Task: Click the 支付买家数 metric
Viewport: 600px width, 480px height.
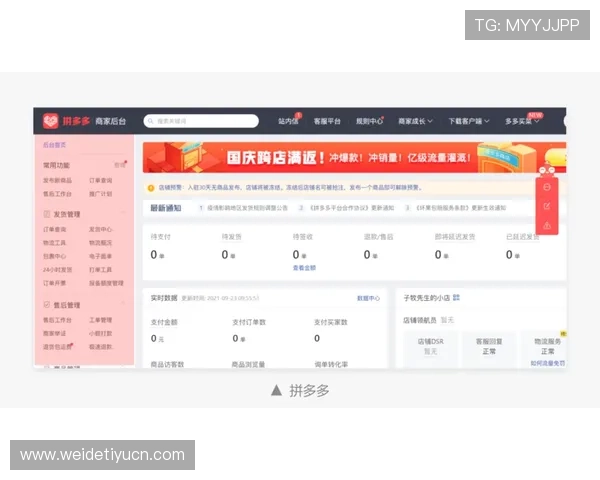Action: (x=331, y=322)
